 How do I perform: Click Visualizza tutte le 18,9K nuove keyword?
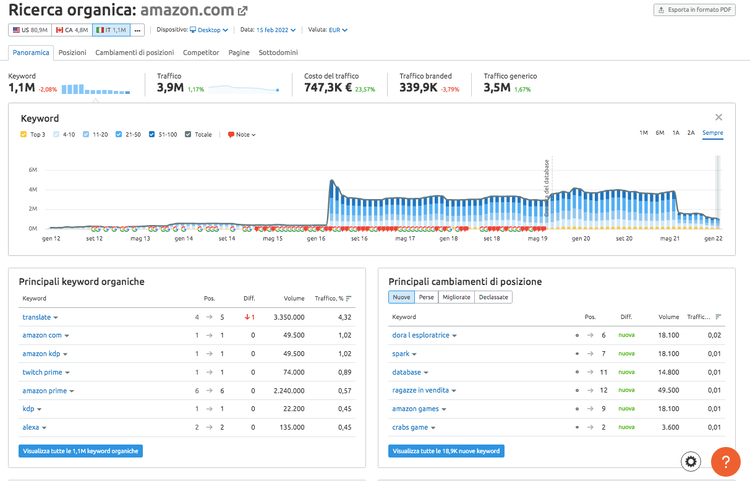click(446, 451)
